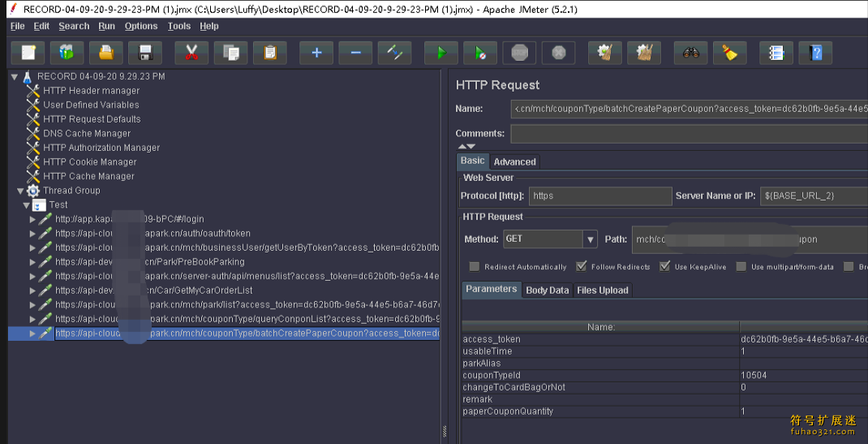Click the New test plan icon
Image resolution: width=868 pixels, height=444 pixels.
(x=28, y=53)
